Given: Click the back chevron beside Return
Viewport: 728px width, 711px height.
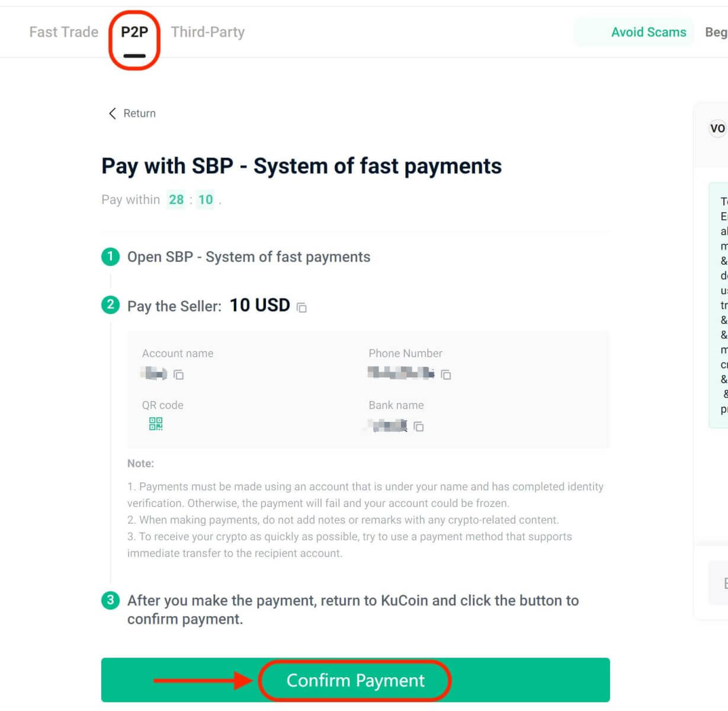Looking at the screenshot, I should coord(111,113).
